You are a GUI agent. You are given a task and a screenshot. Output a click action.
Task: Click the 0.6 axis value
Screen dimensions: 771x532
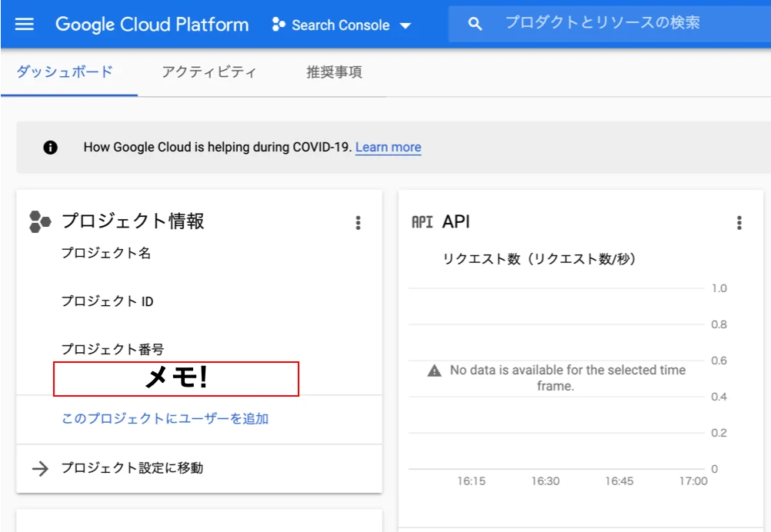719,361
